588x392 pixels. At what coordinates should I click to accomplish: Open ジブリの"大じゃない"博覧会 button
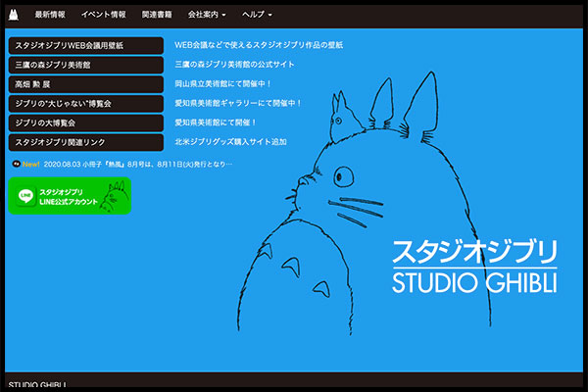86,104
